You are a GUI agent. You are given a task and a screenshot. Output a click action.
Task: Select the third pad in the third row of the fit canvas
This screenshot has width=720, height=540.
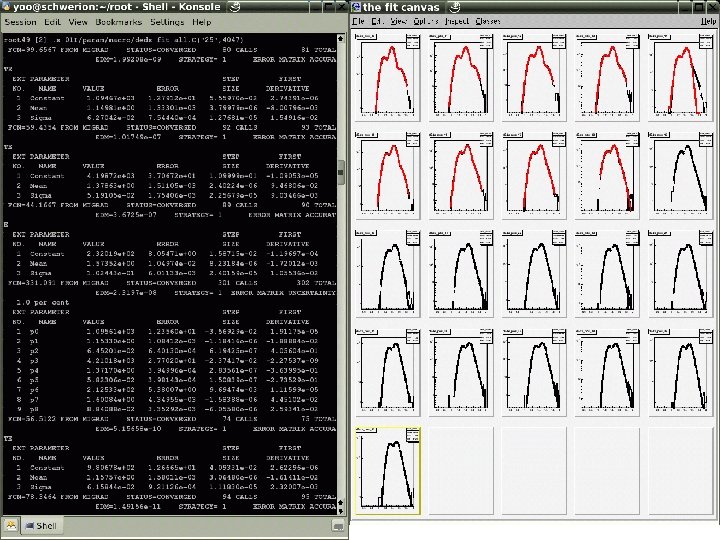pos(534,274)
